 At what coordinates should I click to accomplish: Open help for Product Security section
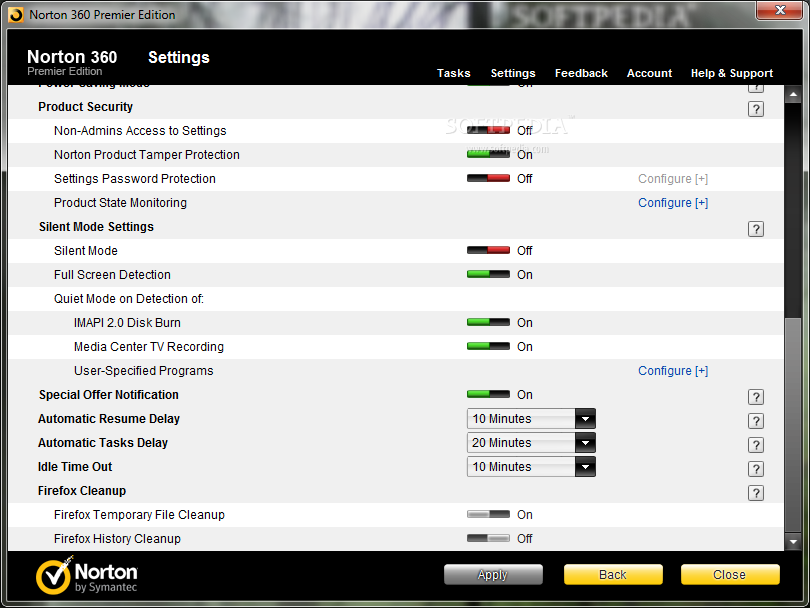tap(756, 109)
